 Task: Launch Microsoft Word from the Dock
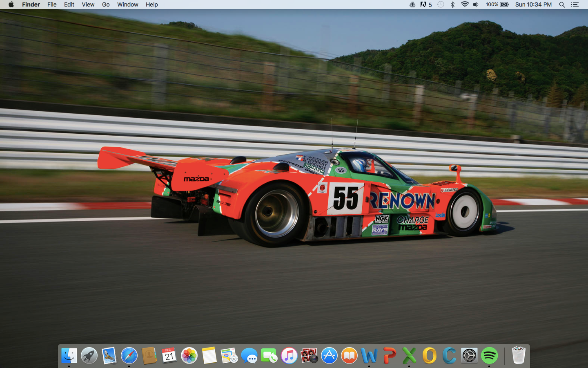pyautogui.click(x=369, y=356)
